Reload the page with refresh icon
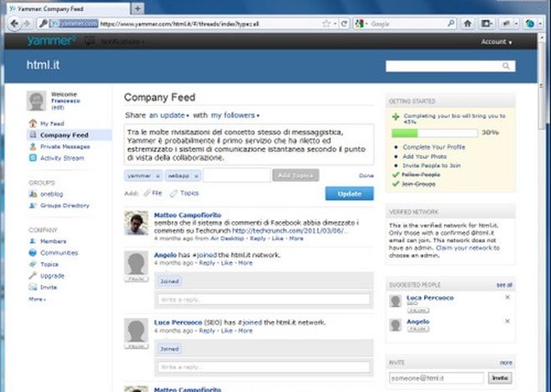The height and width of the screenshot is (392, 551). coord(344,24)
